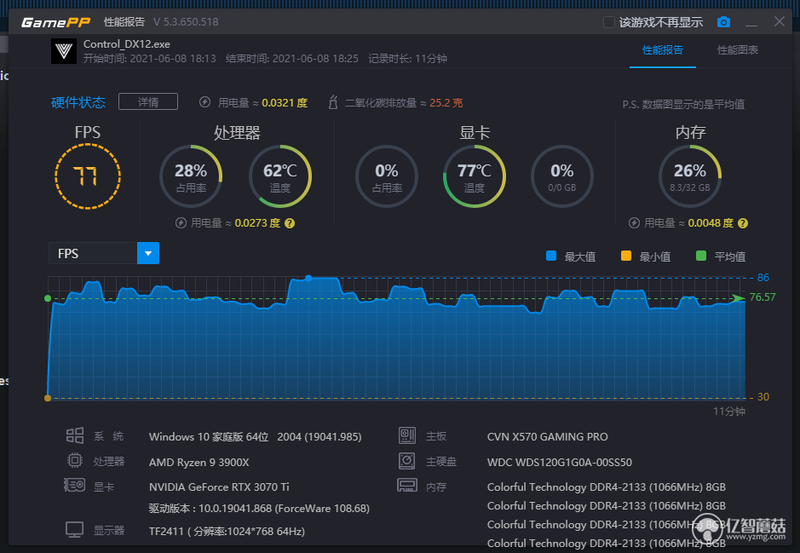This screenshot has width=800, height=553.
Task: Click the 30 minimum value label
Action: coord(763,397)
